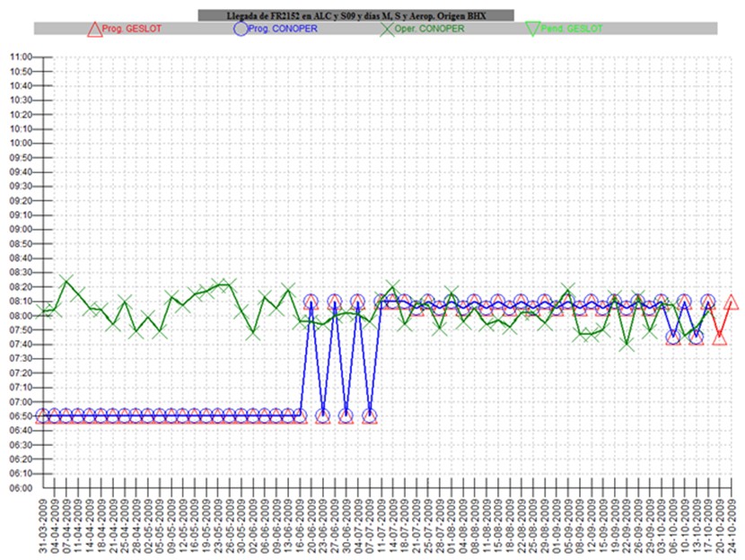Image resolution: width=745 pixels, height=560 pixels.
Task: Click the 06:00 y-axis label
Action: [20, 488]
